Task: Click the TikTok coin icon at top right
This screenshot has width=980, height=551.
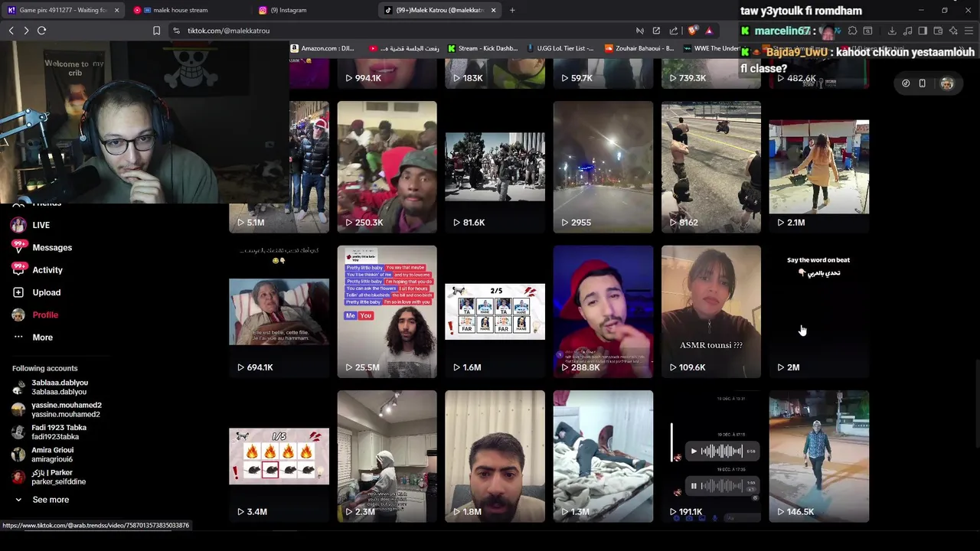Action: click(906, 83)
